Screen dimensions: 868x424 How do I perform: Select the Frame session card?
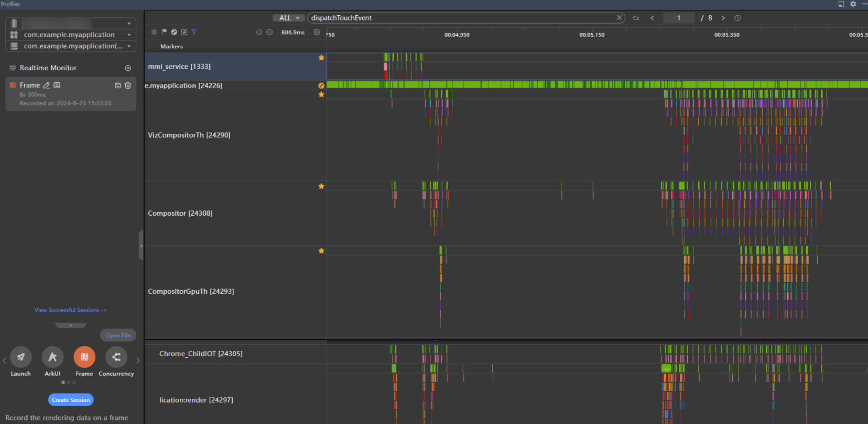click(71, 94)
